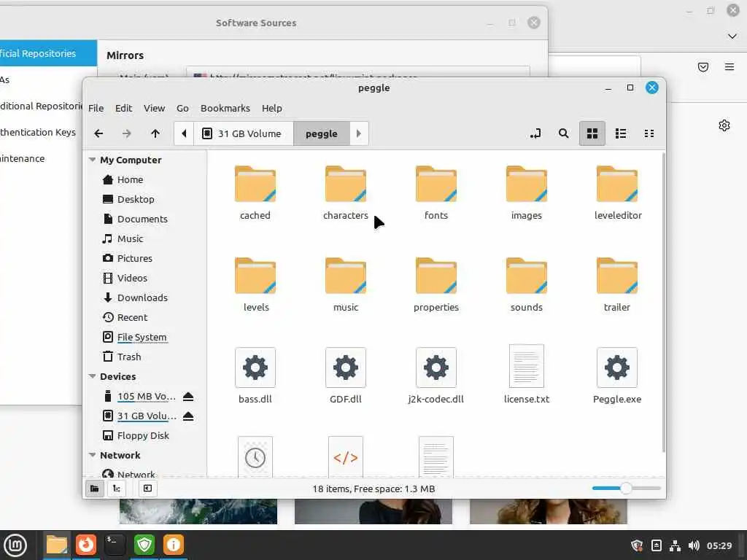Click the file pane vertical scrollbar
This screenshot has width=747, height=560.
(664, 303)
